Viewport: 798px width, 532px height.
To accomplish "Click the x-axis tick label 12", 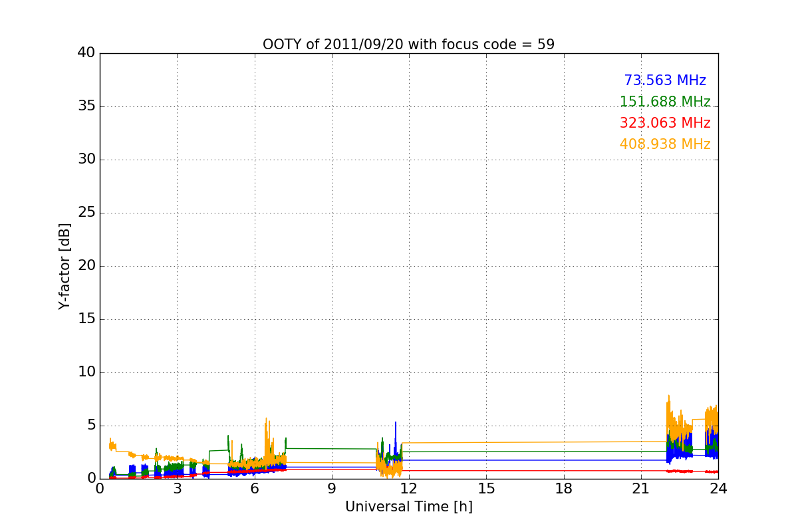I will tap(409, 489).
